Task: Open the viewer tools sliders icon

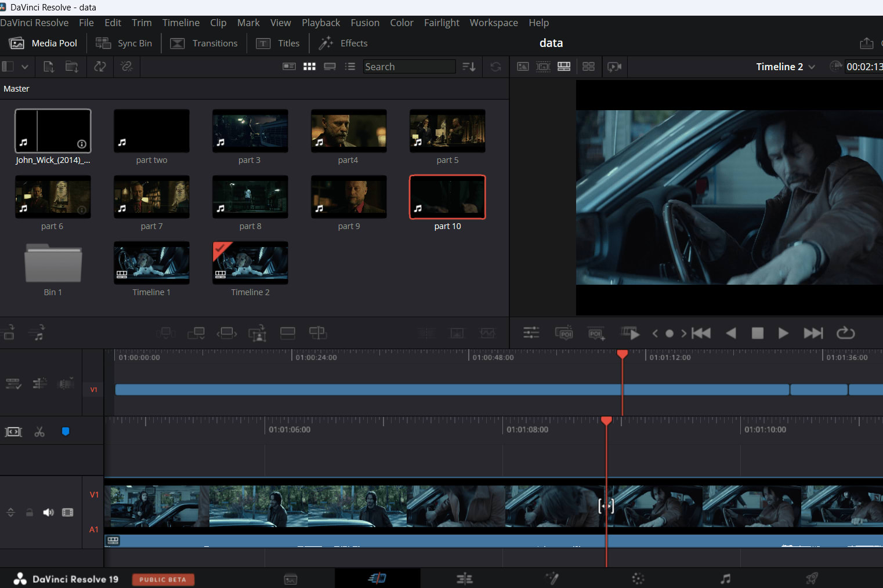Action: point(531,333)
